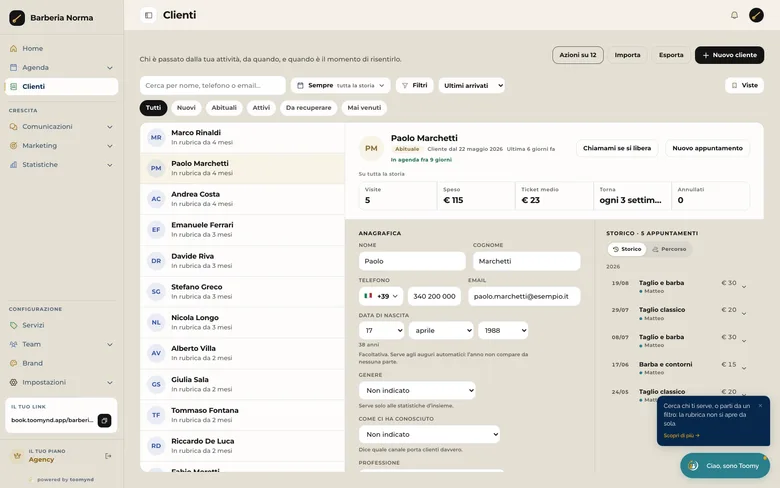Screen dimensions: 780x488
Task: Select the Tutti filter tab
Action: point(153,108)
